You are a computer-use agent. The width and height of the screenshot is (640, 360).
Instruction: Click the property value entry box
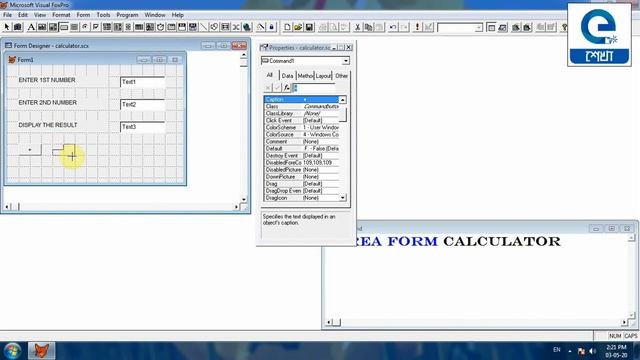click(x=313, y=87)
